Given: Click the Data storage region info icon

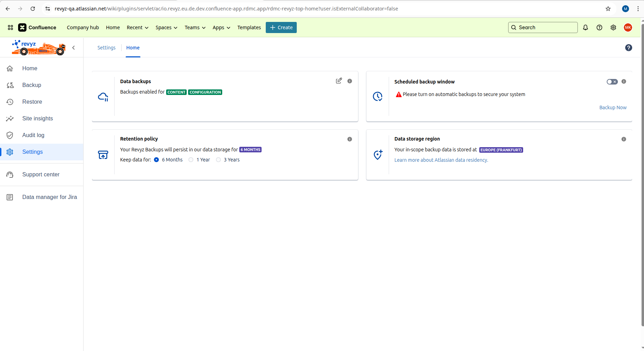Looking at the screenshot, I should 624,139.
